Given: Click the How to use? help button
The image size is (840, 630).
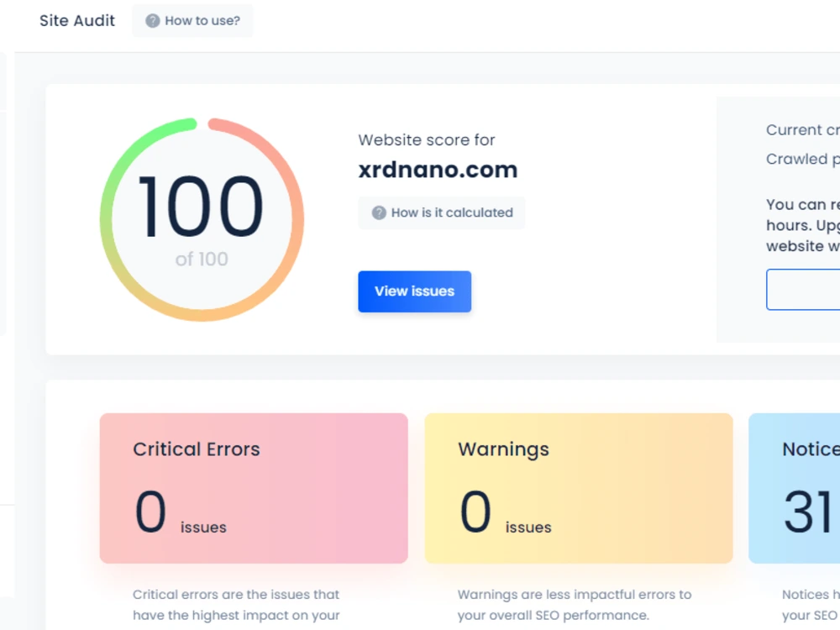Looking at the screenshot, I should [192, 21].
